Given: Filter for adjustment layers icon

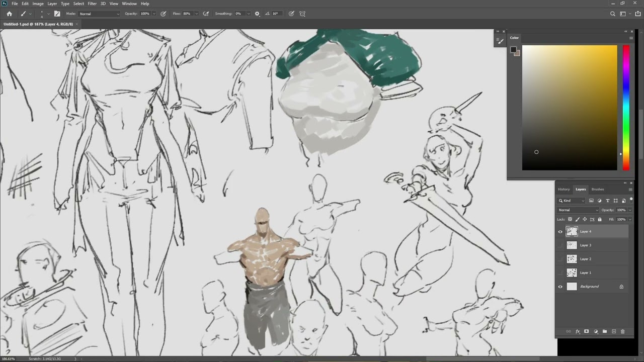Looking at the screenshot, I should [x=599, y=201].
